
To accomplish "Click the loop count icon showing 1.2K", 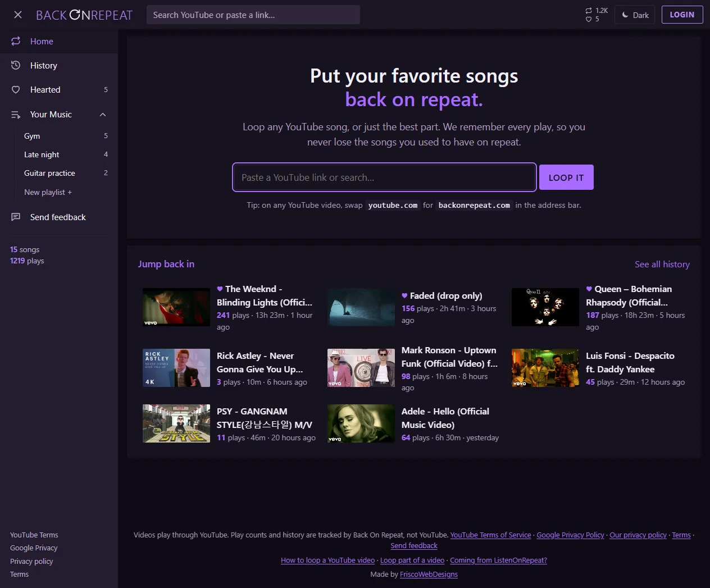I will click(x=589, y=11).
